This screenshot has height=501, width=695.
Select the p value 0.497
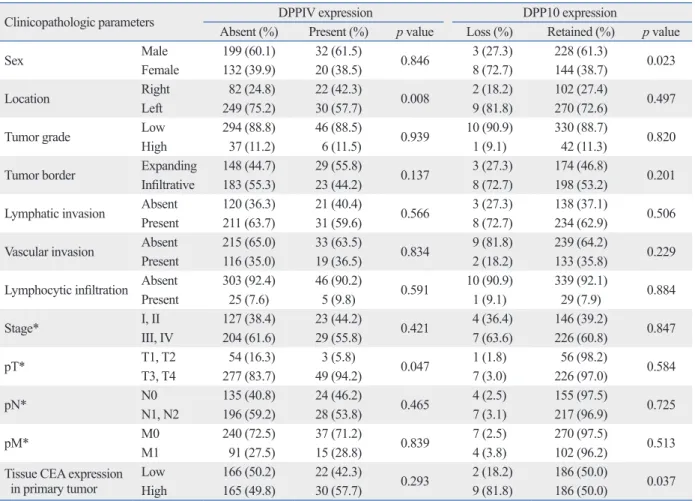click(x=661, y=98)
